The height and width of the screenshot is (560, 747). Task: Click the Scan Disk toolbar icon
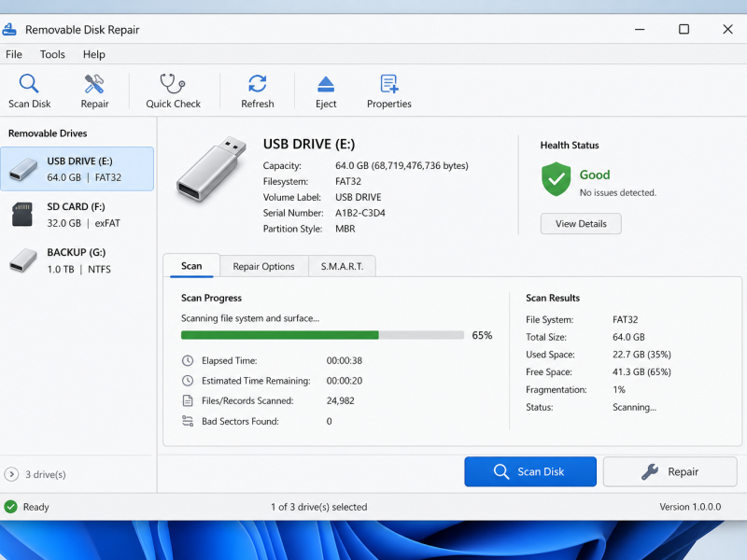click(x=29, y=83)
